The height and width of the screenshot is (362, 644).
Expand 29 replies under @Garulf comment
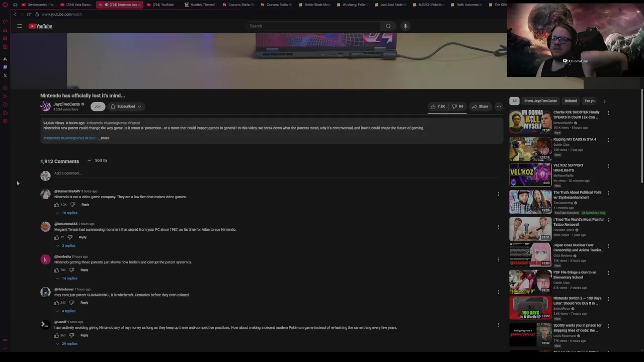pos(66,344)
